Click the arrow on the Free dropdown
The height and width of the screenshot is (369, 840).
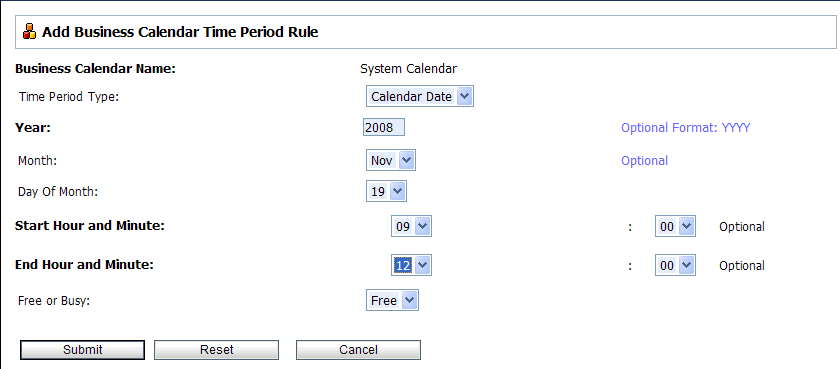click(x=409, y=300)
